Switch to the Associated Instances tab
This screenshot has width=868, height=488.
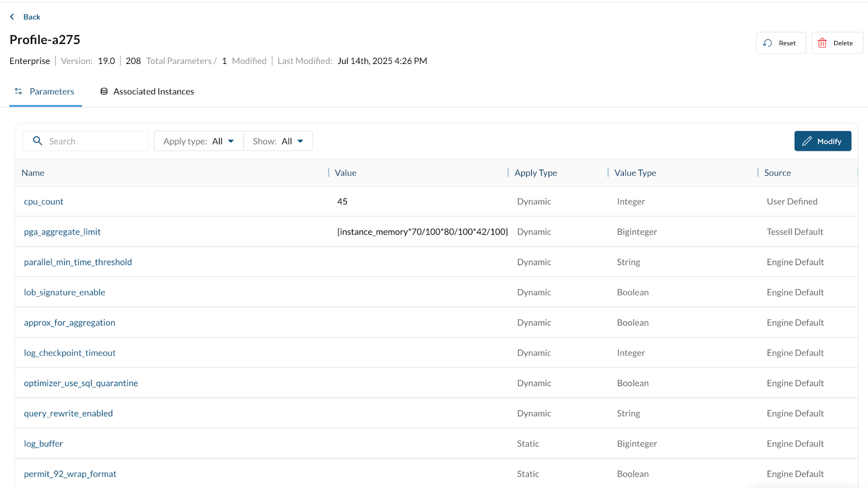coord(153,92)
